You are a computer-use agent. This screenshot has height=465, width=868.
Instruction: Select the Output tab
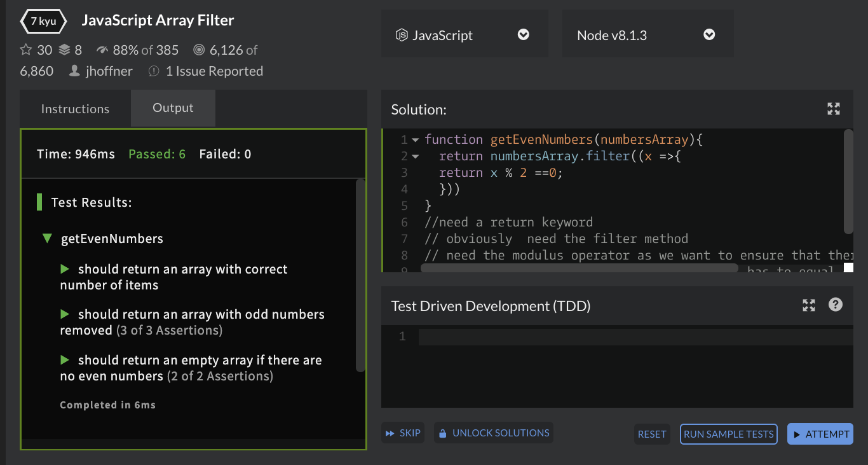tap(173, 108)
